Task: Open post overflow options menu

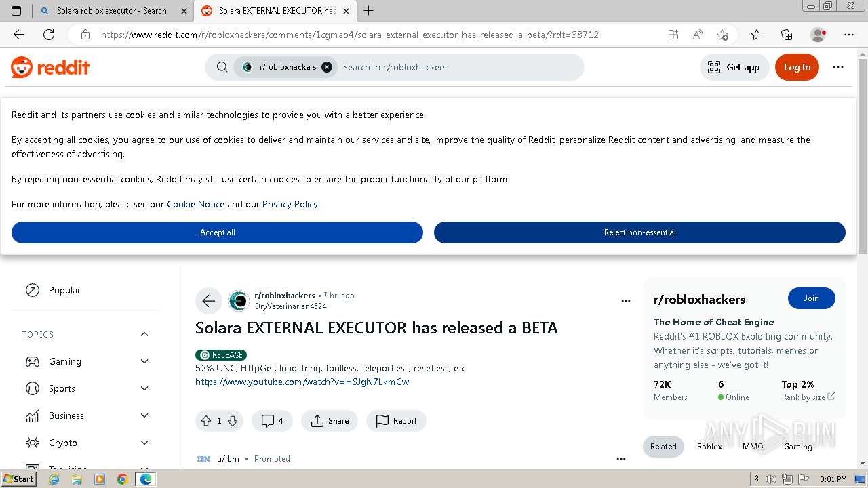Action: pos(626,301)
